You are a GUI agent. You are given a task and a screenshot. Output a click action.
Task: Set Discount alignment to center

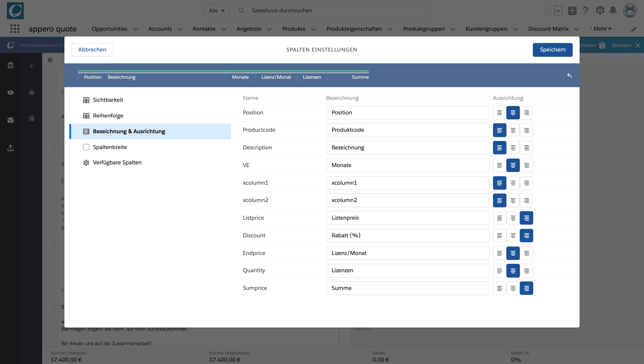(x=513, y=236)
